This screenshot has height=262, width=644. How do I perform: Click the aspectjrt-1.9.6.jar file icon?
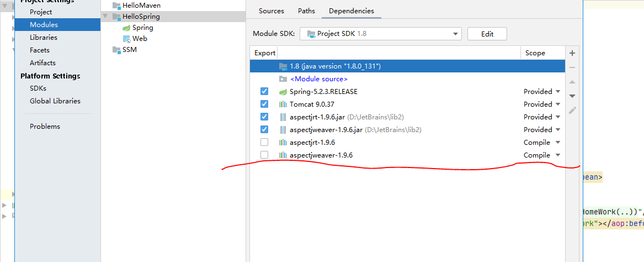tap(283, 117)
